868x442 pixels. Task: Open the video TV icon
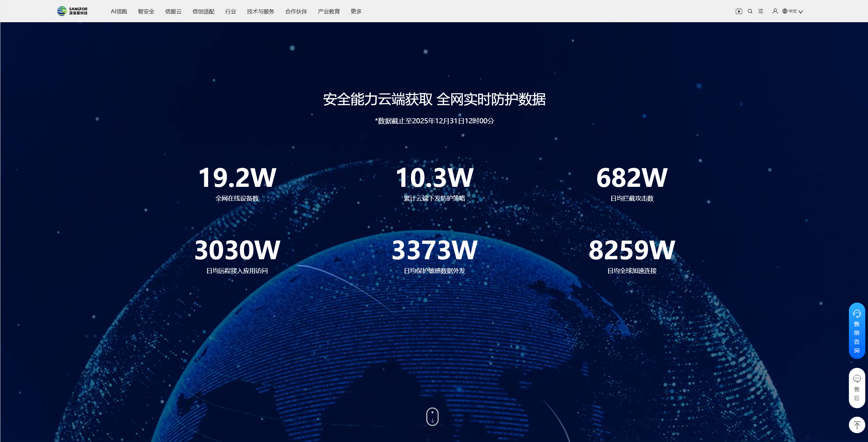click(739, 11)
